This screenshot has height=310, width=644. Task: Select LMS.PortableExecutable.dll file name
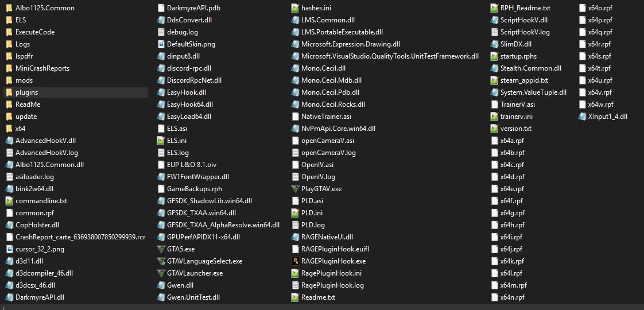tap(342, 32)
